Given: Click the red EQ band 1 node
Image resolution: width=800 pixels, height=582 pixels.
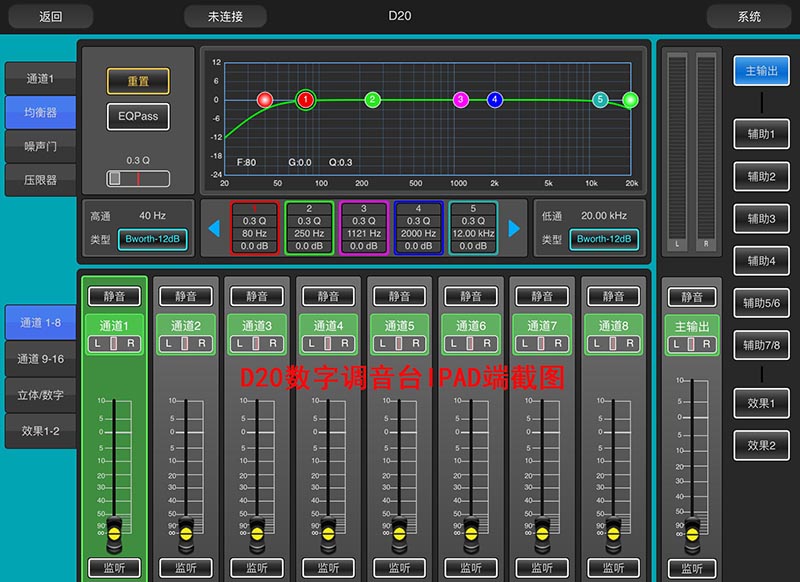Looking at the screenshot, I should (306, 100).
